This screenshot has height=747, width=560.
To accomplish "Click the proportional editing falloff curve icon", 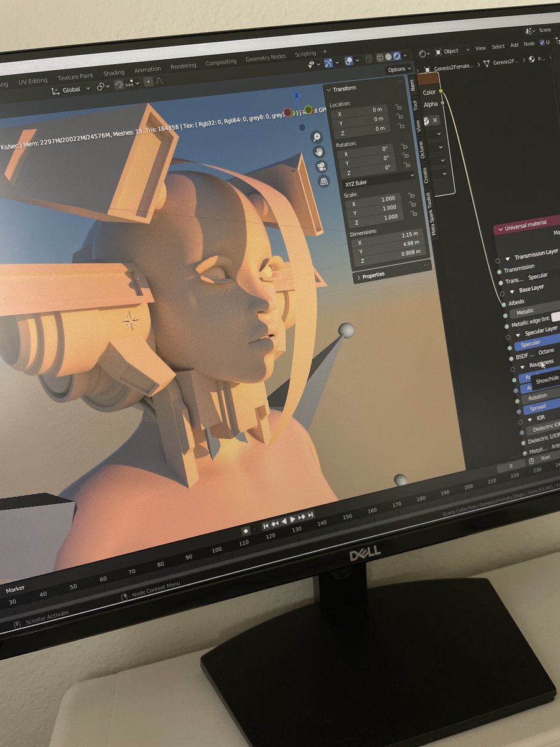I will tap(159, 81).
